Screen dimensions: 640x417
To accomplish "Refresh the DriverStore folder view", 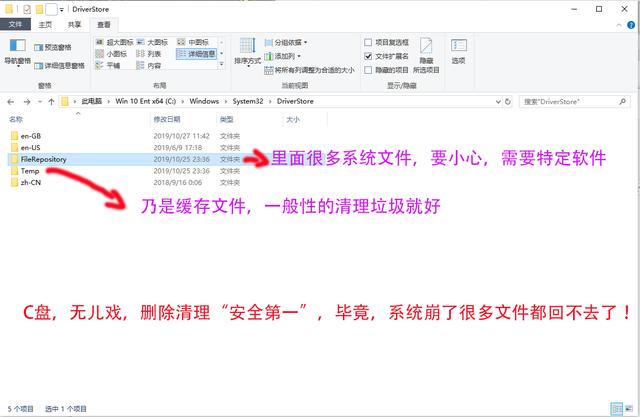I will [508, 102].
